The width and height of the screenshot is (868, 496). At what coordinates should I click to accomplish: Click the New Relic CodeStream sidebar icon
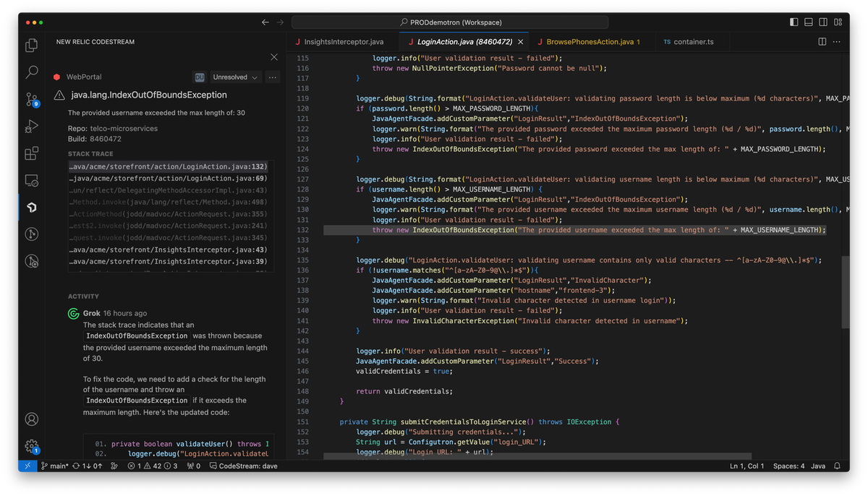[x=32, y=208]
